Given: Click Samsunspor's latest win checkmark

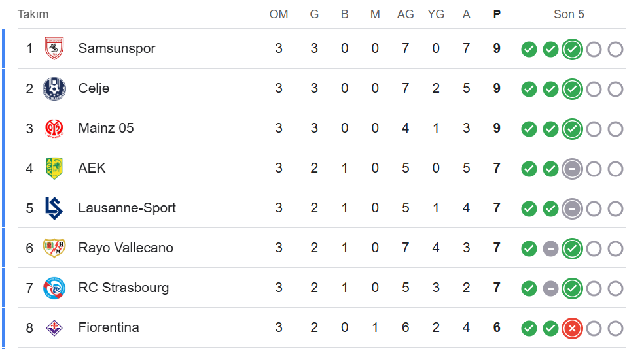Looking at the screenshot, I should coord(572,49).
